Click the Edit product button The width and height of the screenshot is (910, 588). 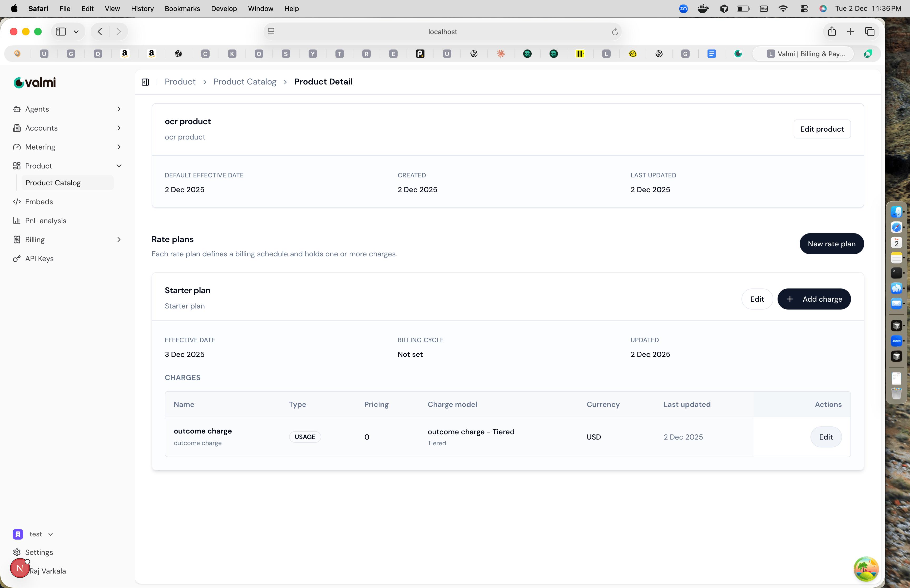822,129
